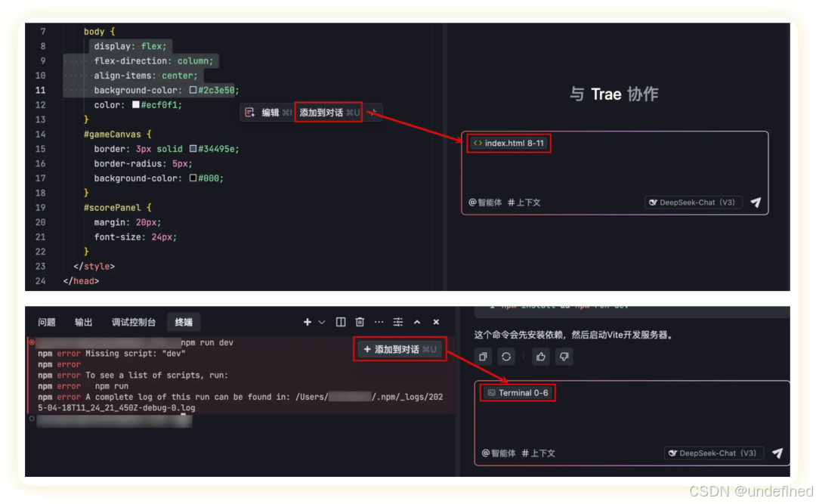Click the terminal's 添加到对话 button
Viewport: 816px width, 504px height.
[x=400, y=349]
